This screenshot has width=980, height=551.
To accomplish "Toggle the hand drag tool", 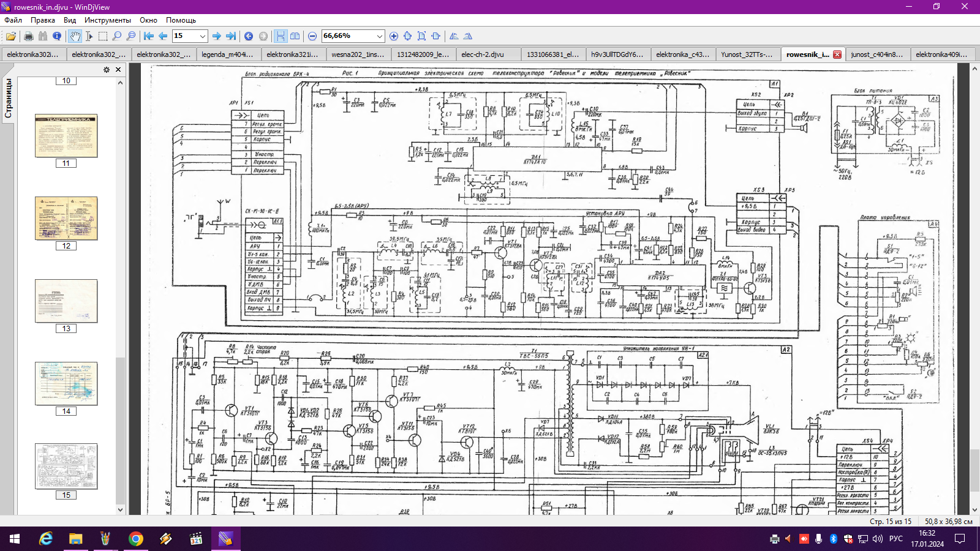I will coord(75,36).
